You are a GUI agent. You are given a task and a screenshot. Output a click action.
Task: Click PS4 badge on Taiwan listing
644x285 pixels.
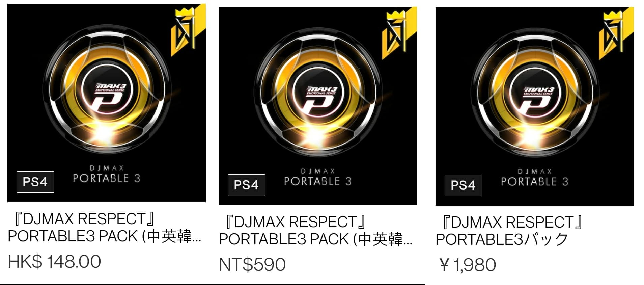click(247, 185)
